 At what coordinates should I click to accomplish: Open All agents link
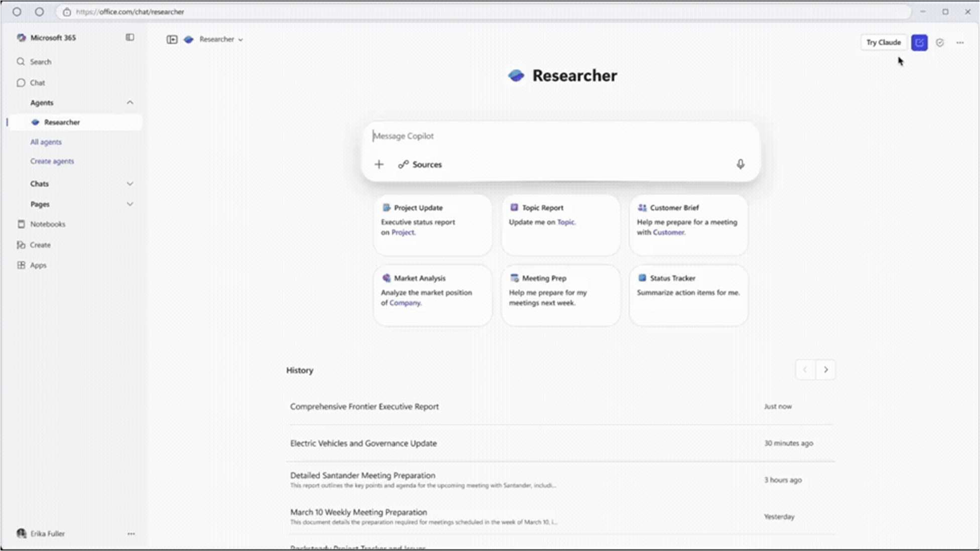(x=46, y=142)
